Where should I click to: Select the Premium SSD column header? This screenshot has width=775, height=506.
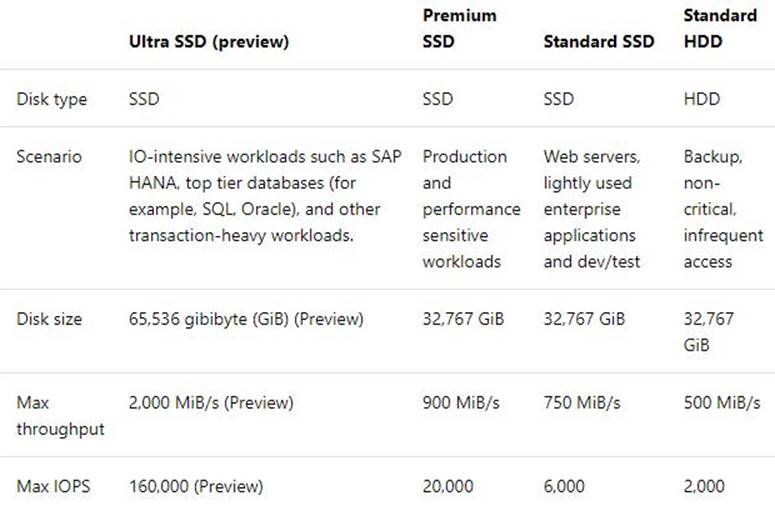click(x=460, y=28)
